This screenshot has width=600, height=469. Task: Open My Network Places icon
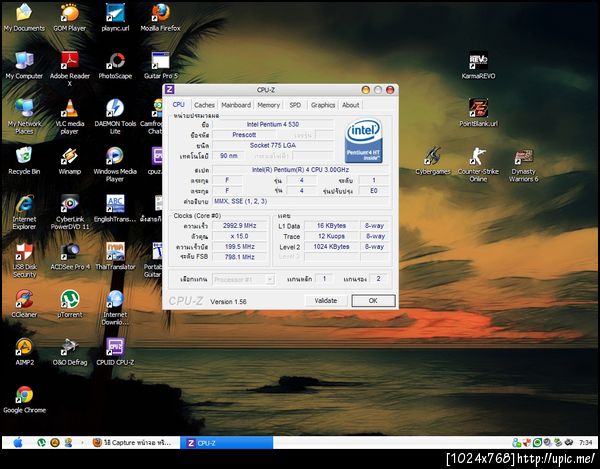24,116
